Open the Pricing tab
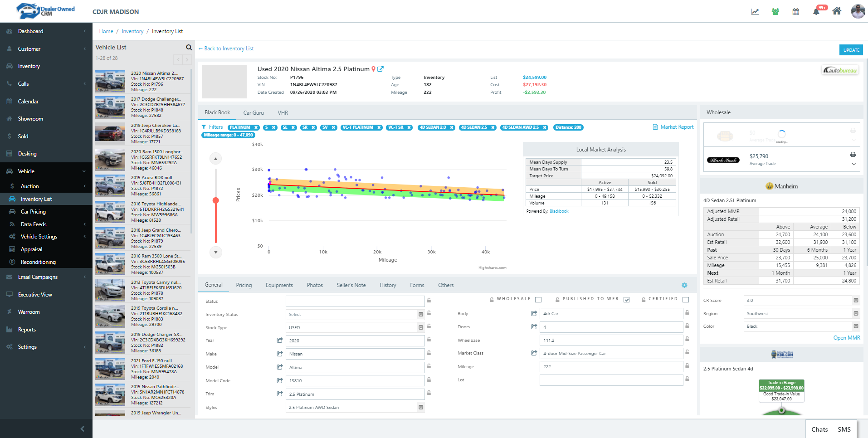Screen dimensions: 868x438 [244, 285]
